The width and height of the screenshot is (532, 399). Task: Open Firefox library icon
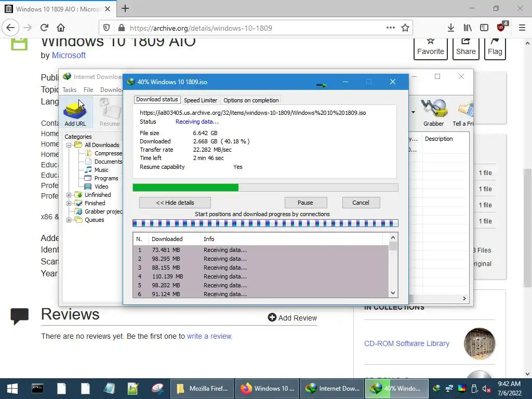tap(468, 28)
